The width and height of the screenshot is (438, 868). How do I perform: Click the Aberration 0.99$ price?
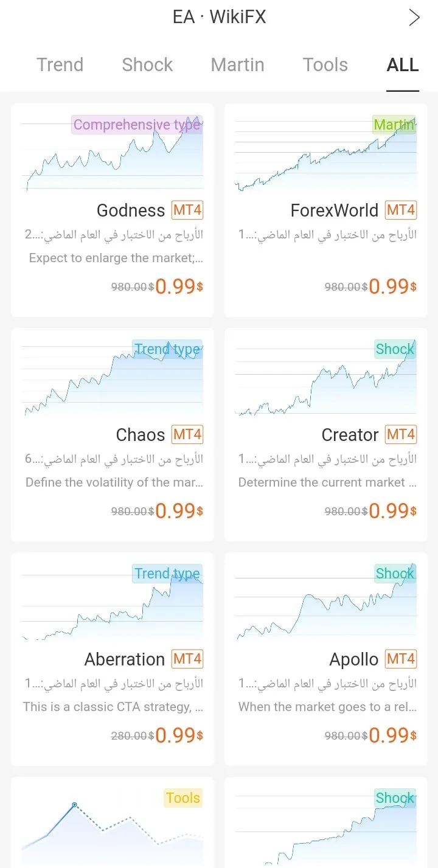point(179,735)
